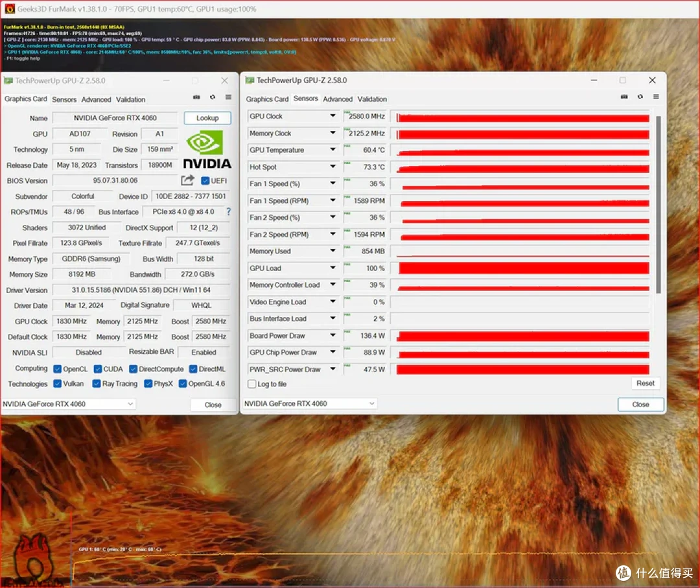Image resolution: width=700 pixels, height=588 pixels.
Task: Open the Memory Clock sensor dropdown arrow
Action: 332,133
